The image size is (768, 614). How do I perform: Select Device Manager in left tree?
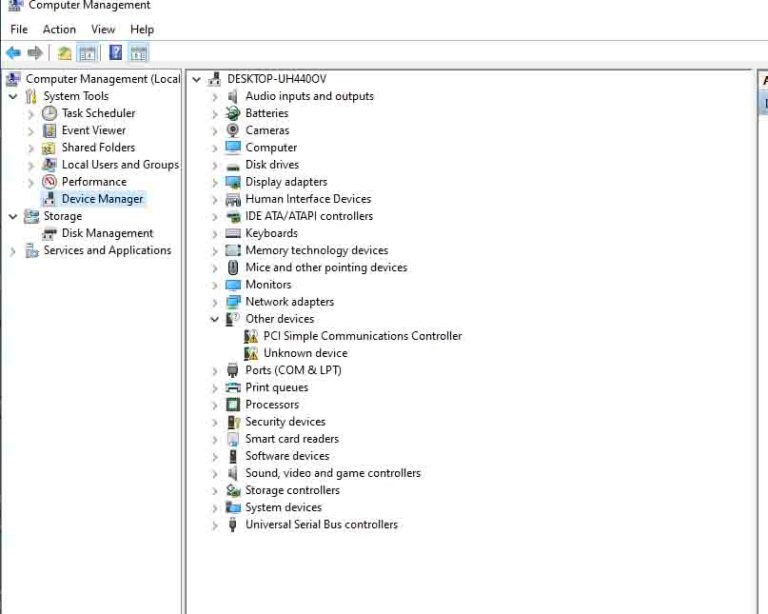coord(102,199)
